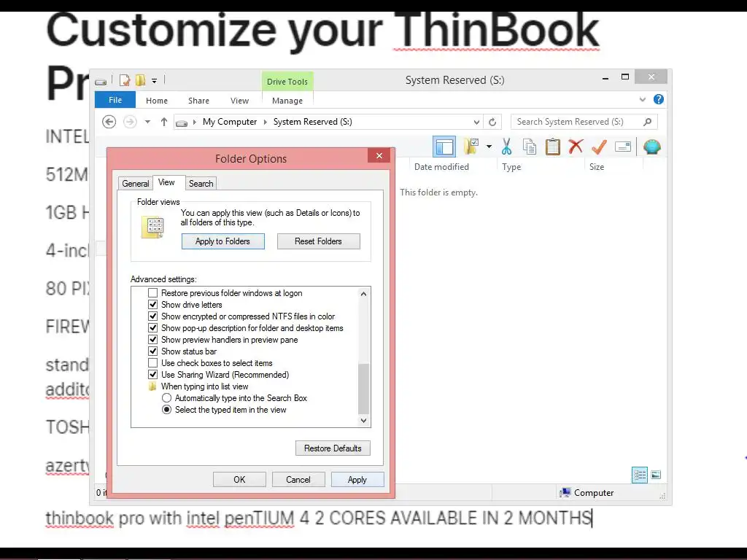This screenshot has height=560, width=747.
Task: Click Computer icon in status bar
Action: pyautogui.click(x=565, y=492)
